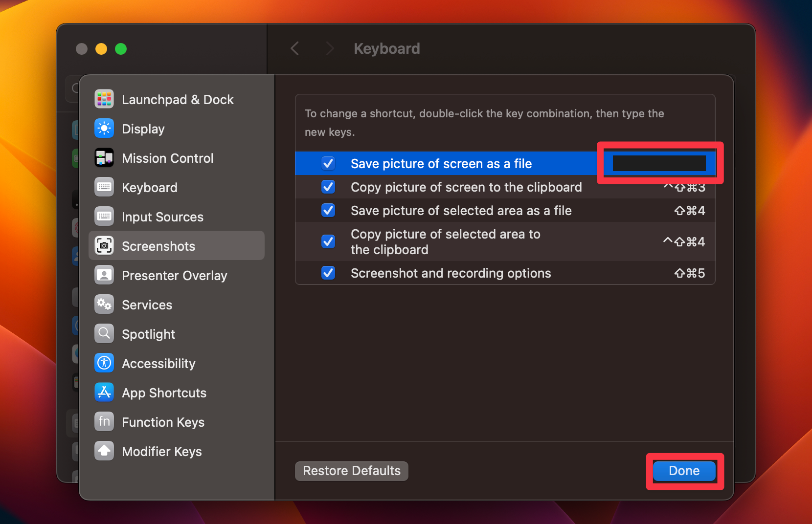Click the highlighted shortcut entry field
812x524 pixels.
[x=659, y=163]
